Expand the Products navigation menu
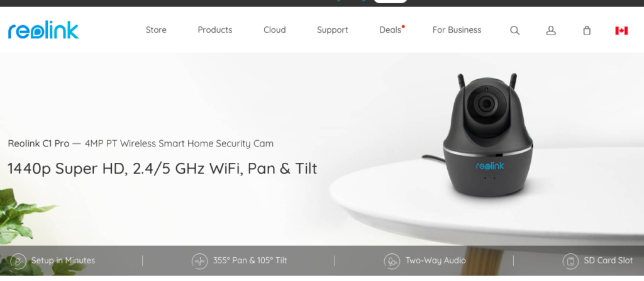The image size is (644, 281). point(215,30)
